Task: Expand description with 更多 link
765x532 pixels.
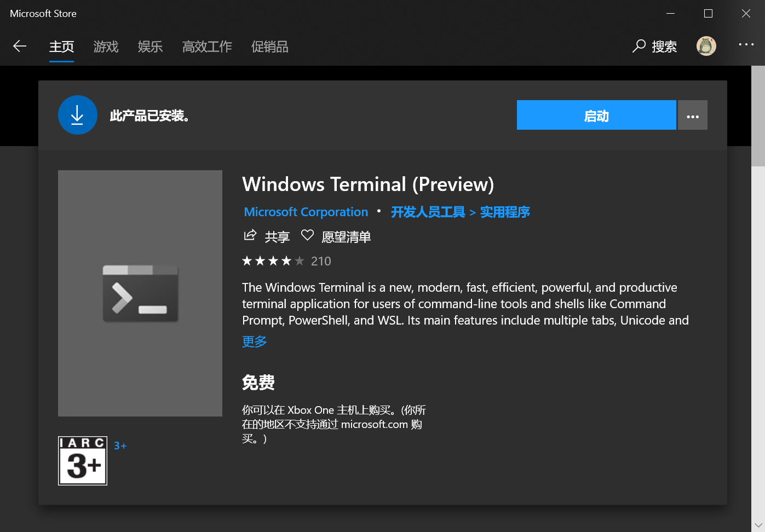Action: point(255,342)
